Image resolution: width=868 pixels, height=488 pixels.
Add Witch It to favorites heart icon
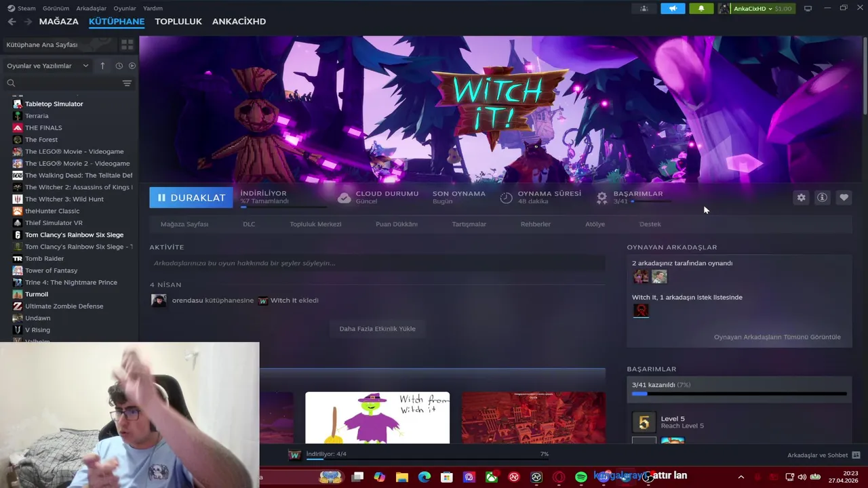click(844, 197)
